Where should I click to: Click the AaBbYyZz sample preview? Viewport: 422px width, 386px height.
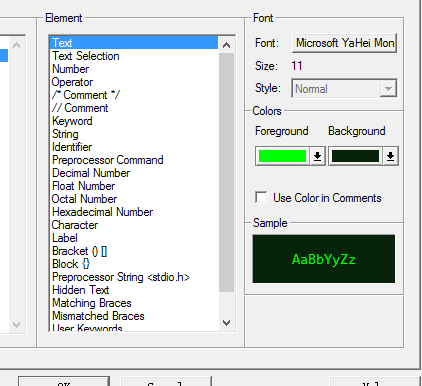[x=324, y=259]
